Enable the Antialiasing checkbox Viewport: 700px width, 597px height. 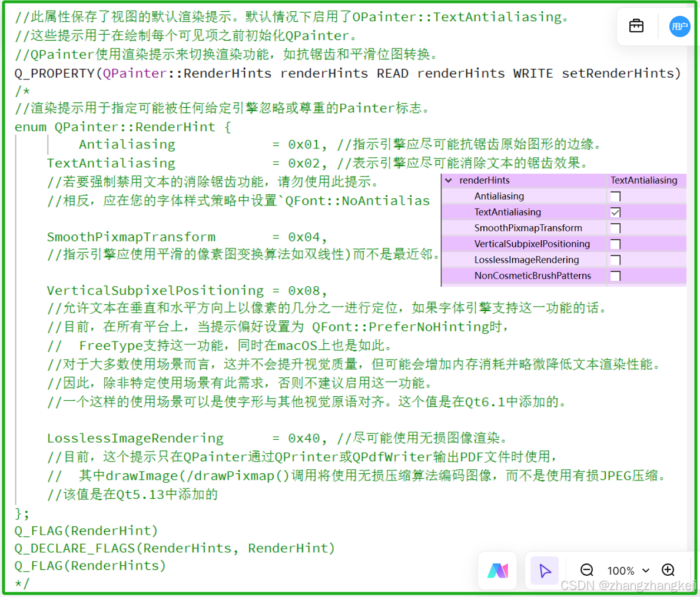pos(615,197)
